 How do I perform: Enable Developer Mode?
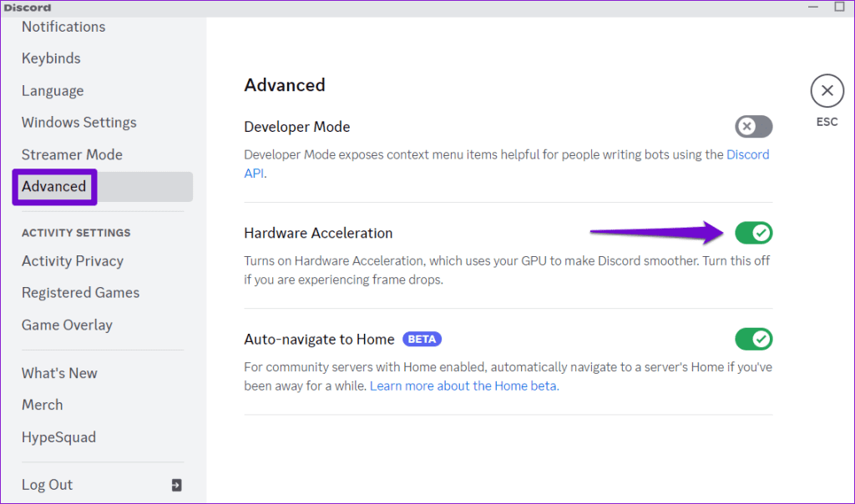(x=753, y=127)
